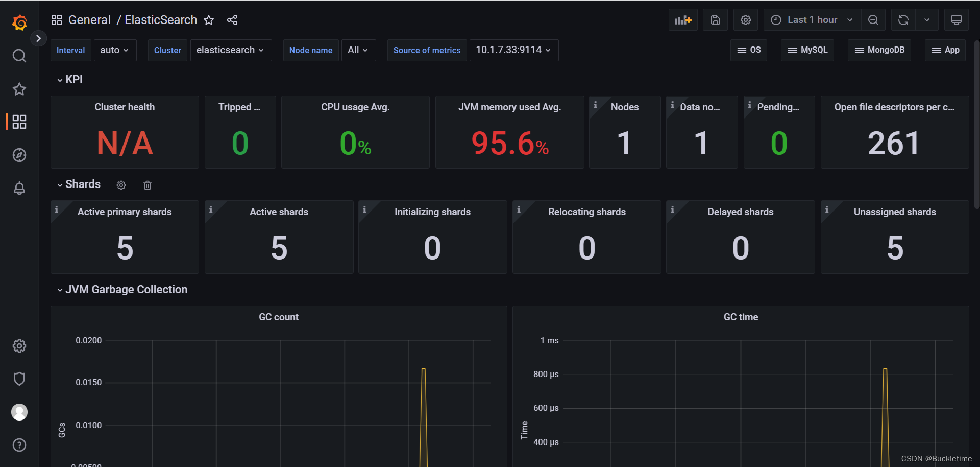Open the JVM memory used Avg. panel title
This screenshot has width=980, height=467.
509,107
